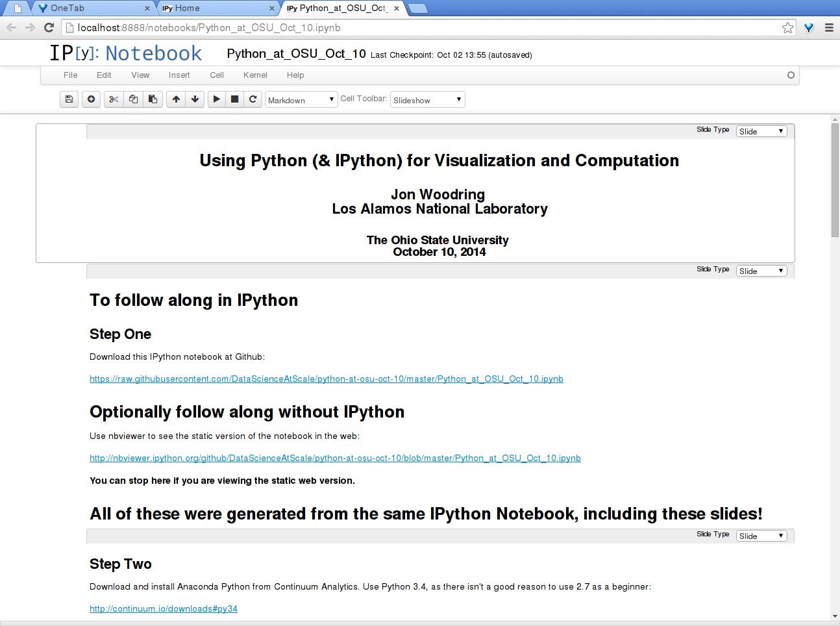Open the Help menu
840x626 pixels.
point(295,75)
